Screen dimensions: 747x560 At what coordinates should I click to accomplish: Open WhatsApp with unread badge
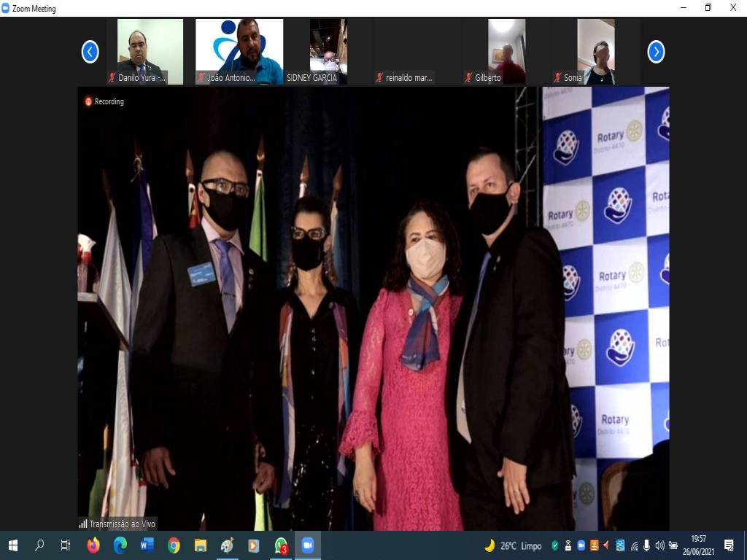pyautogui.click(x=281, y=545)
